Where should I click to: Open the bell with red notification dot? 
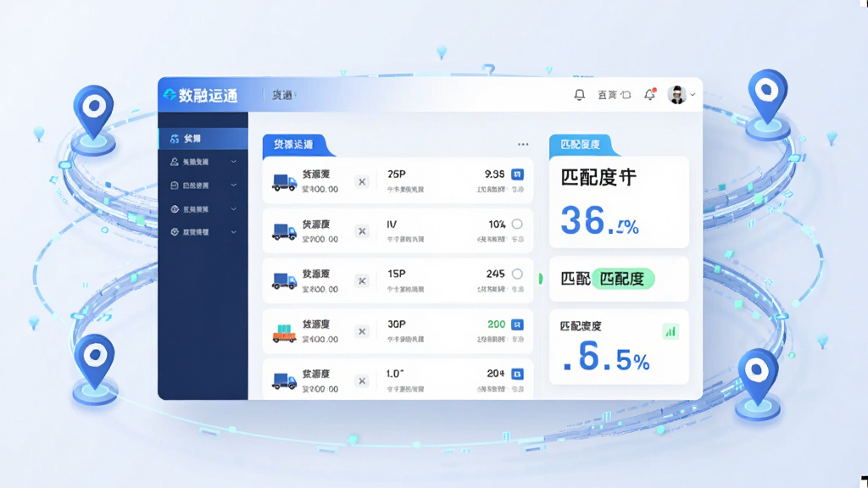650,95
